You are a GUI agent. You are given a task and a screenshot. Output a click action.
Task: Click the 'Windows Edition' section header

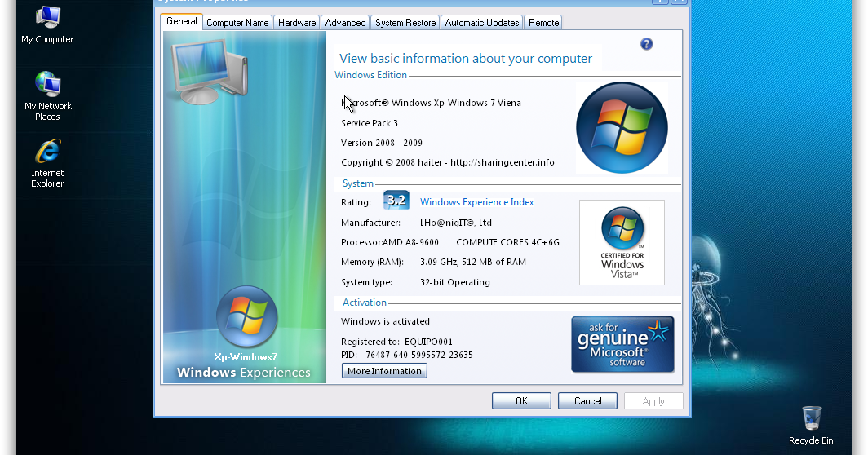(x=370, y=75)
